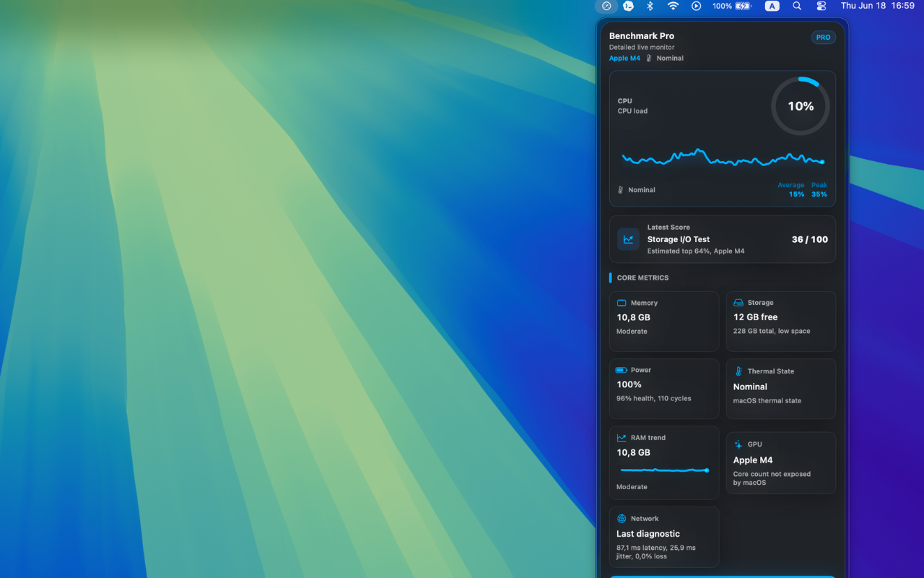Click thermometer icon in the CPU card
The image size is (924, 578).
[x=621, y=190]
